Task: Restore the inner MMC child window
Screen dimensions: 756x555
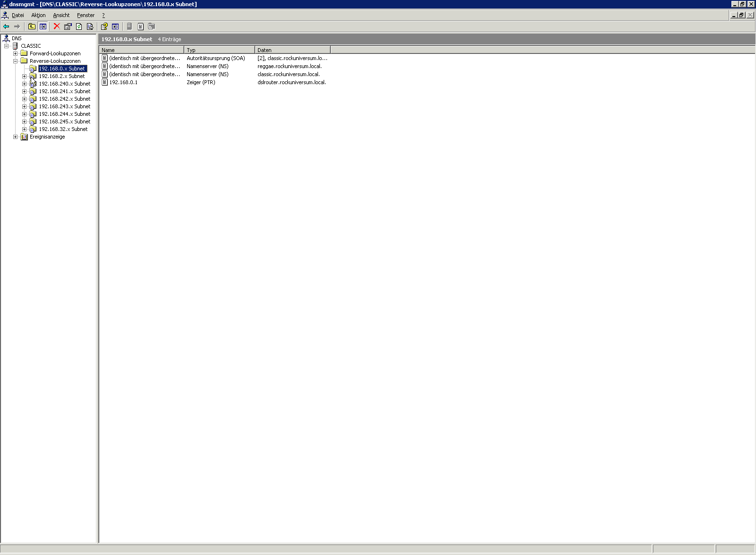Action: pos(742,15)
